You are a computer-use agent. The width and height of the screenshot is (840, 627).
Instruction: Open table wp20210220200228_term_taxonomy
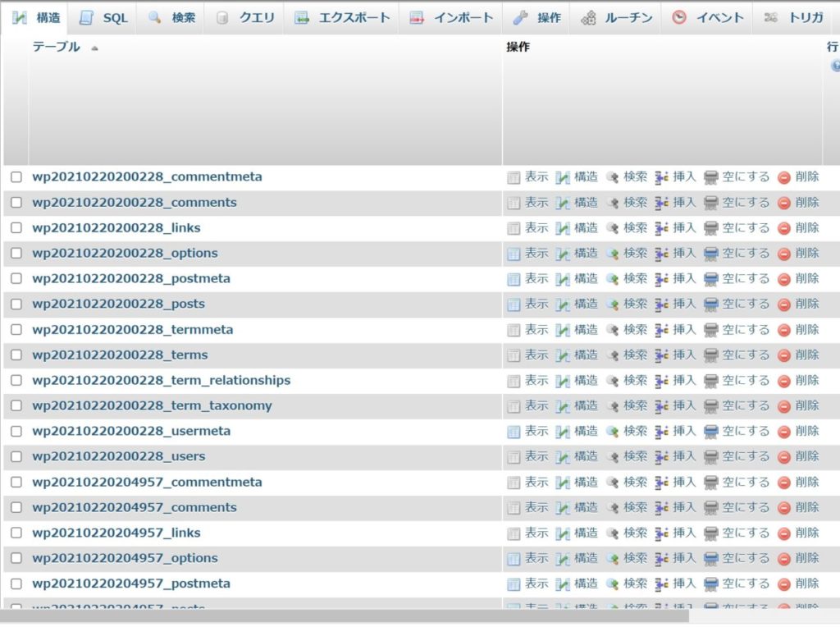[x=152, y=405]
